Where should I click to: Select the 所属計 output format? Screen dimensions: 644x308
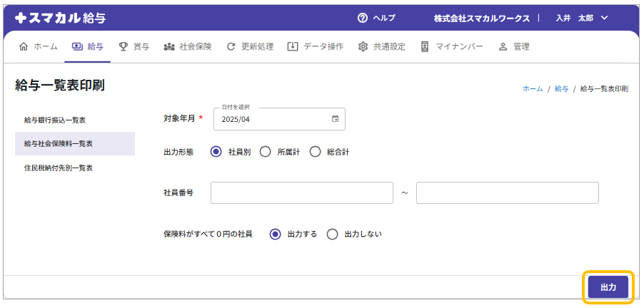pyautogui.click(x=266, y=152)
